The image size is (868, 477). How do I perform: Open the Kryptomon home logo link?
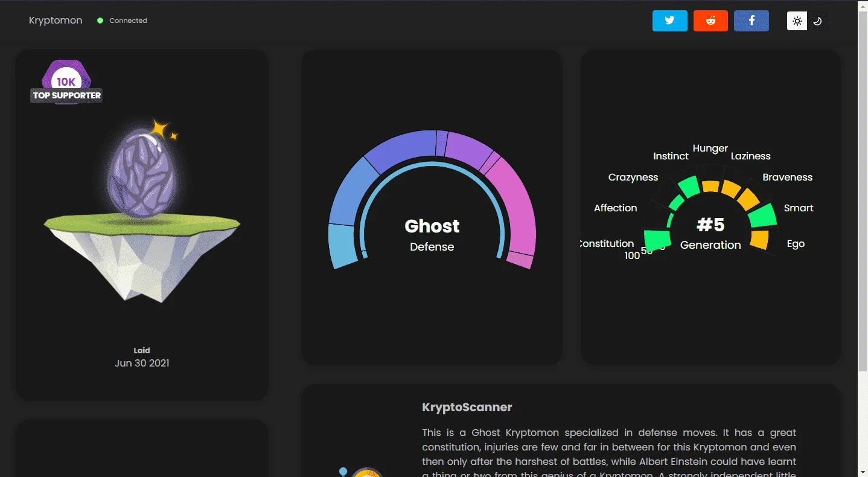[x=56, y=21]
